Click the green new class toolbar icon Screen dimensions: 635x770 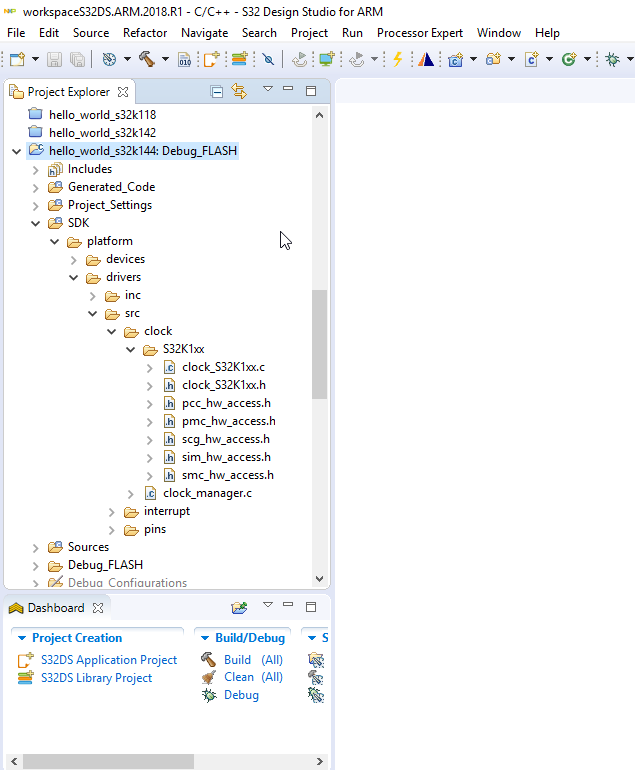tap(569, 59)
